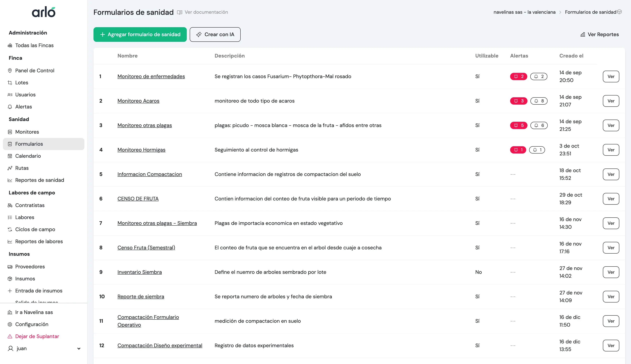
Task: Open the Calendario icon in sidebar
Action: click(10, 156)
